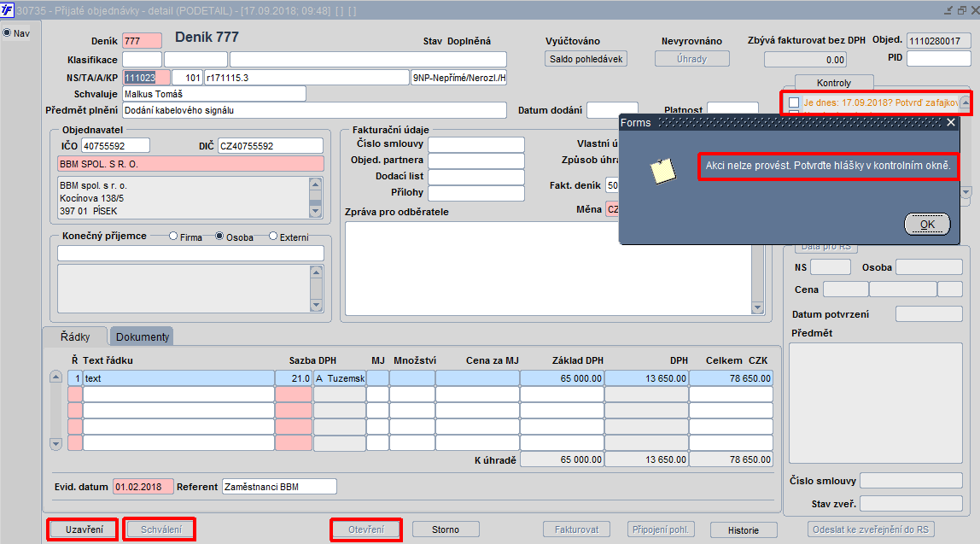This screenshot has width=980, height=544.
Task: Click the NS field containing 111023
Action: click(x=146, y=78)
